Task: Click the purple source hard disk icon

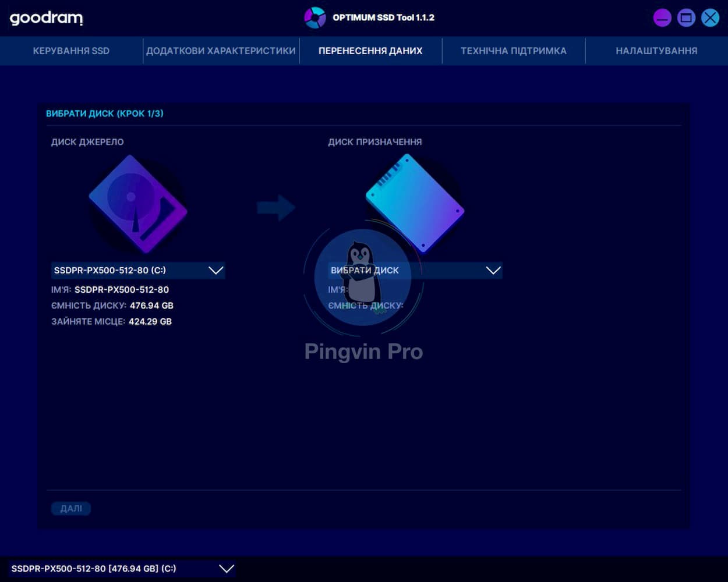Action: (138, 204)
